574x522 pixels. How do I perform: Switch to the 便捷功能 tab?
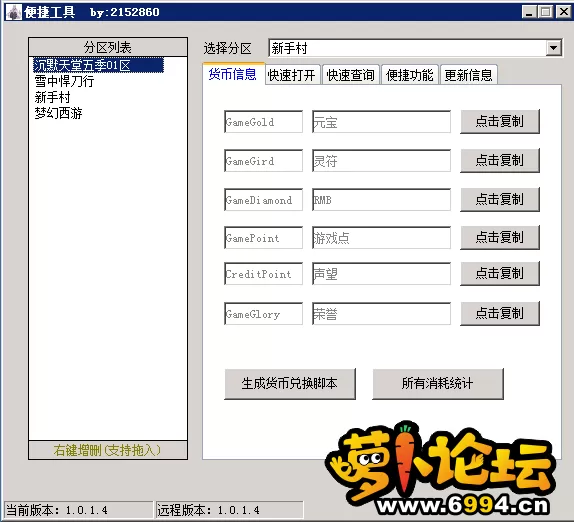(x=410, y=75)
